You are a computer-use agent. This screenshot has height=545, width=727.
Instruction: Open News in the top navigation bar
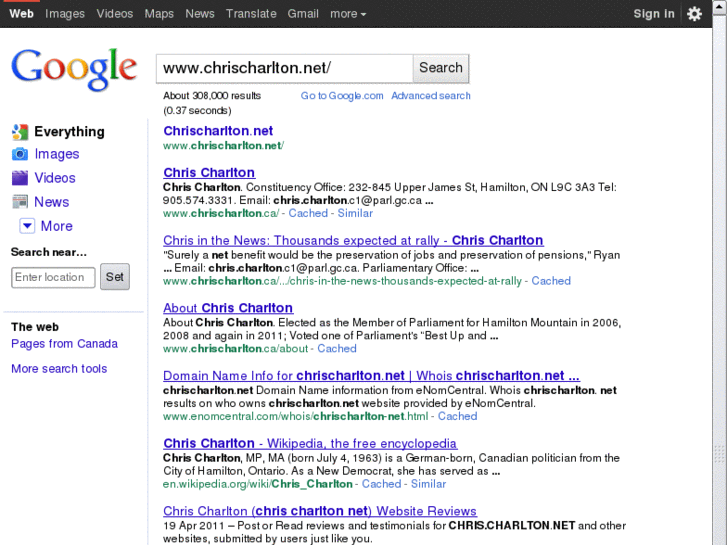(200, 14)
